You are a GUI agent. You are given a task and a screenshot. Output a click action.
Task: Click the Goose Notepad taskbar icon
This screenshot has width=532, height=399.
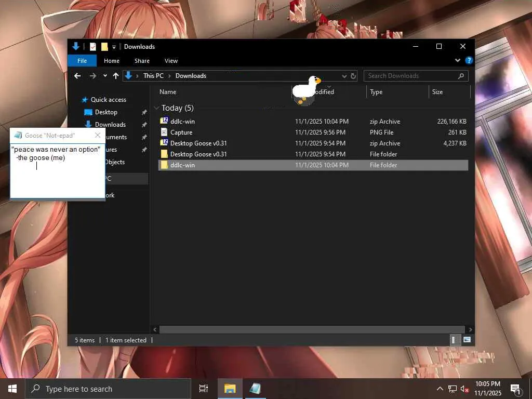[x=255, y=389]
